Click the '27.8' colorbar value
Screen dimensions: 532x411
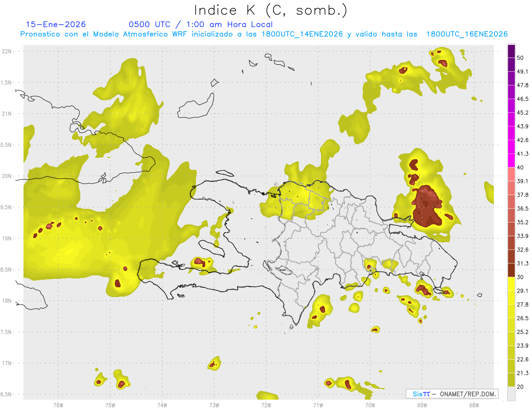[x=523, y=304]
